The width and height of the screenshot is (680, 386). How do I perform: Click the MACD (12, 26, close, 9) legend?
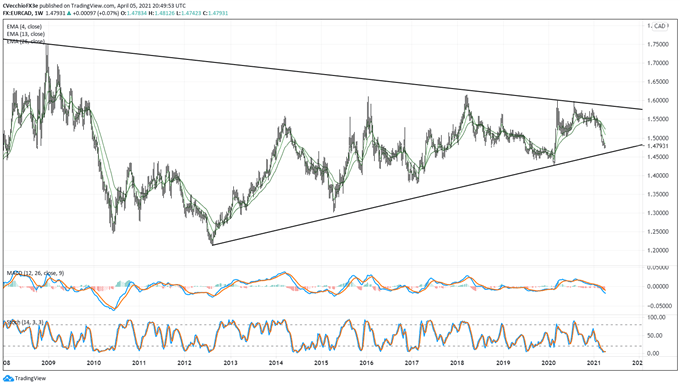pos(36,273)
